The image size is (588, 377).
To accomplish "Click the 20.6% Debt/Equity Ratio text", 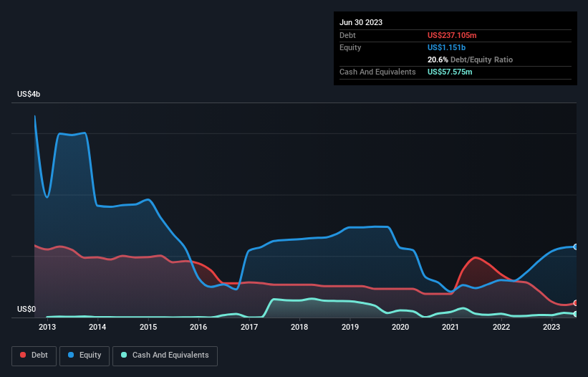I will coord(470,59).
